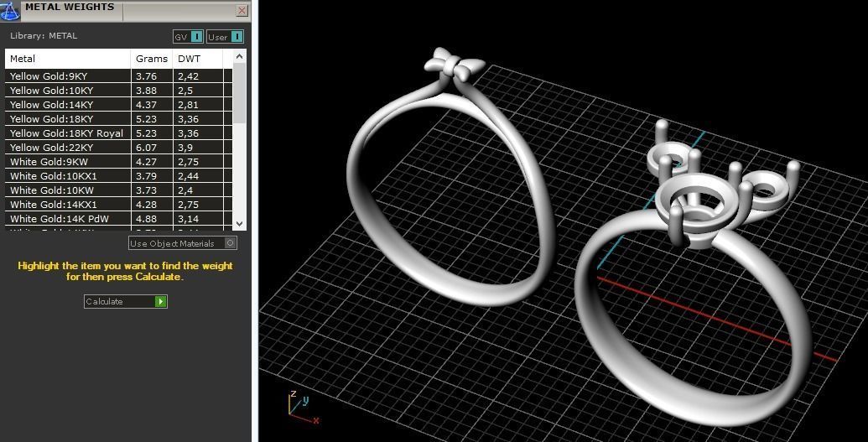Click the Grams column header
Viewport: 868px width, 442px height.
click(152, 59)
